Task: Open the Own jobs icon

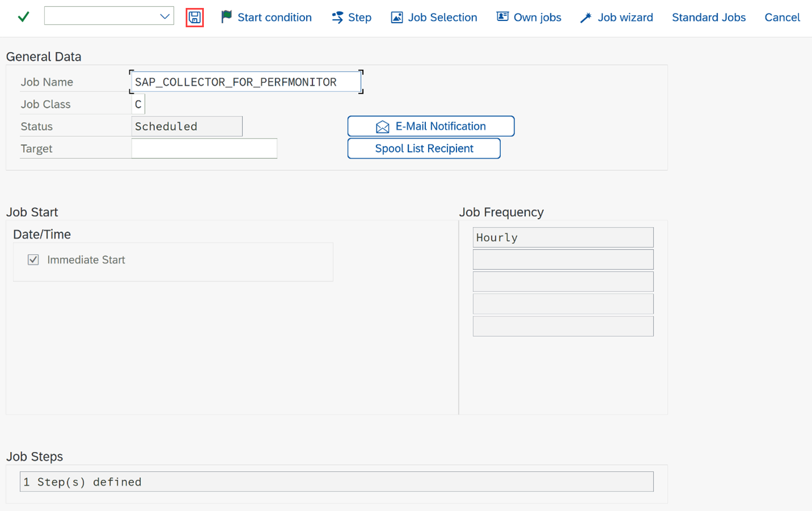Action: [x=503, y=16]
